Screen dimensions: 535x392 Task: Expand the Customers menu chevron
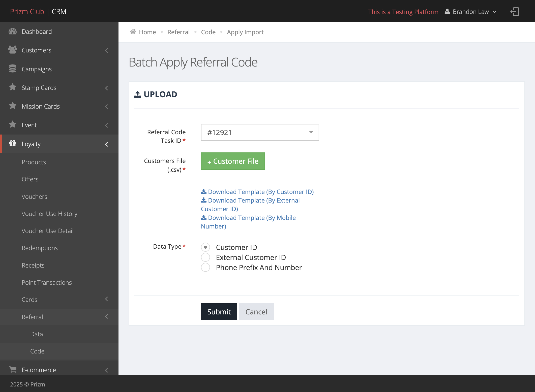(107, 50)
